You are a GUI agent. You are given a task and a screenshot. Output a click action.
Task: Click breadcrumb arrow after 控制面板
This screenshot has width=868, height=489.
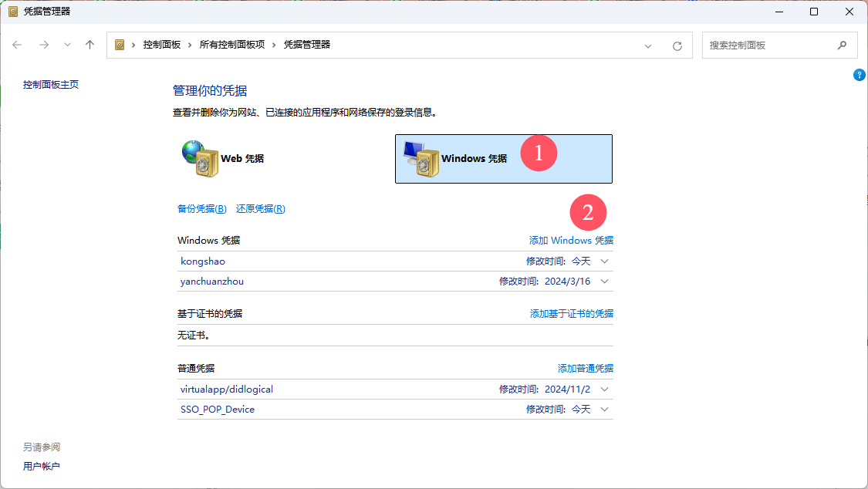coord(190,45)
